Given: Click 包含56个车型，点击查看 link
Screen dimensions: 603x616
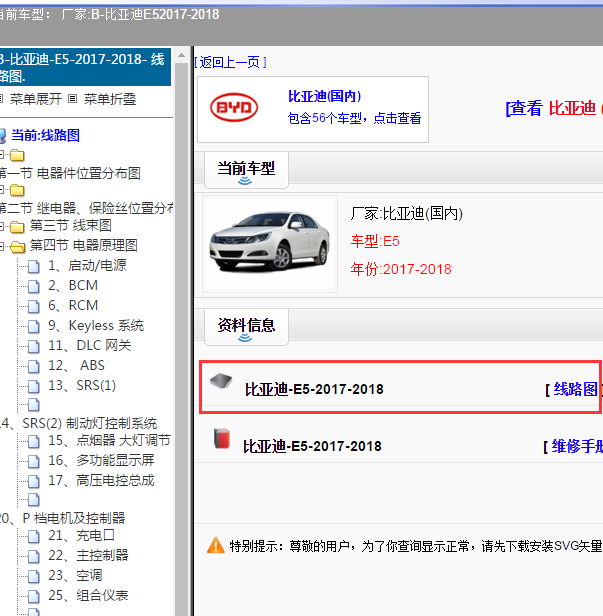Looking at the screenshot, I should [x=354, y=118].
